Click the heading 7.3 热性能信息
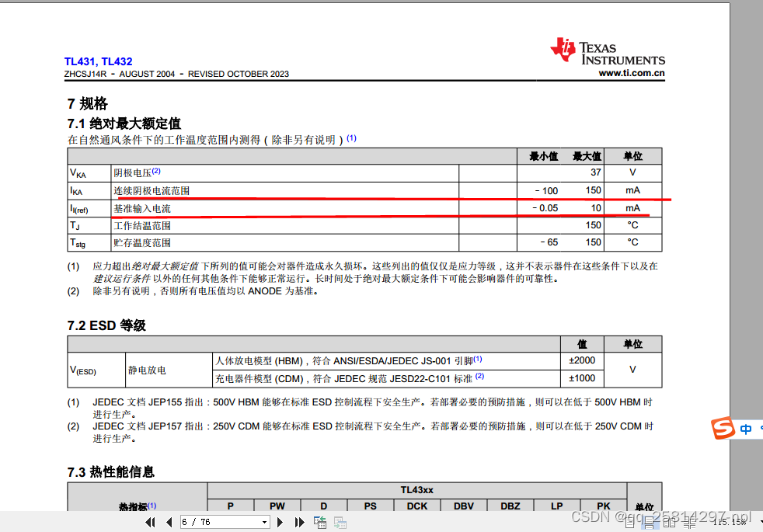Viewport: 763px width, 532px height. coord(111,471)
